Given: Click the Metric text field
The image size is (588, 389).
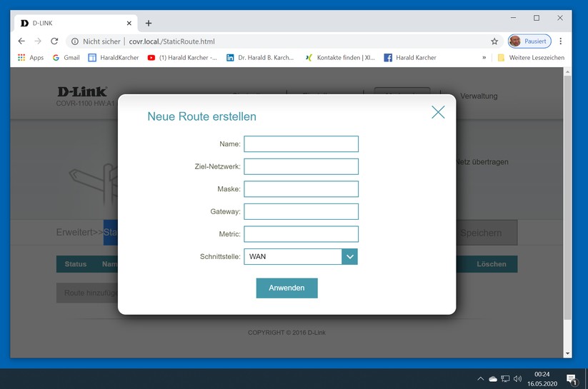Looking at the screenshot, I should point(301,233).
